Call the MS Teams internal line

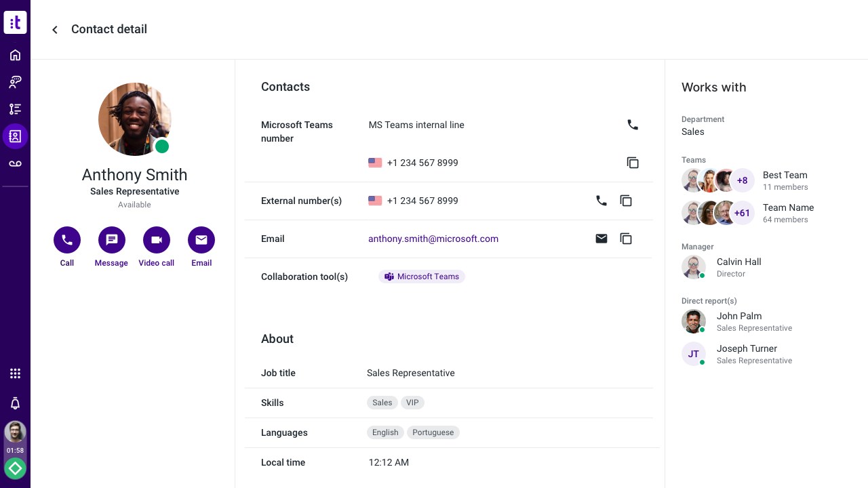pos(633,125)
